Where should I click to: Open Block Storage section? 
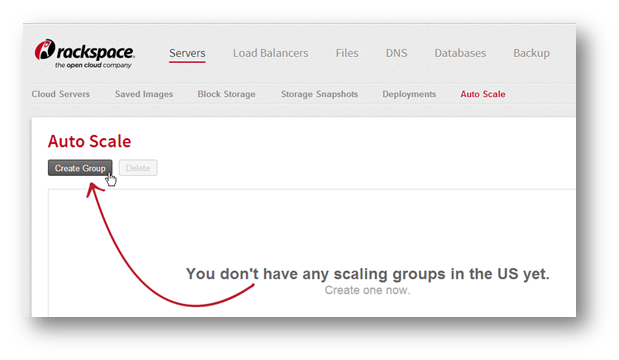[x=227, y=94]
